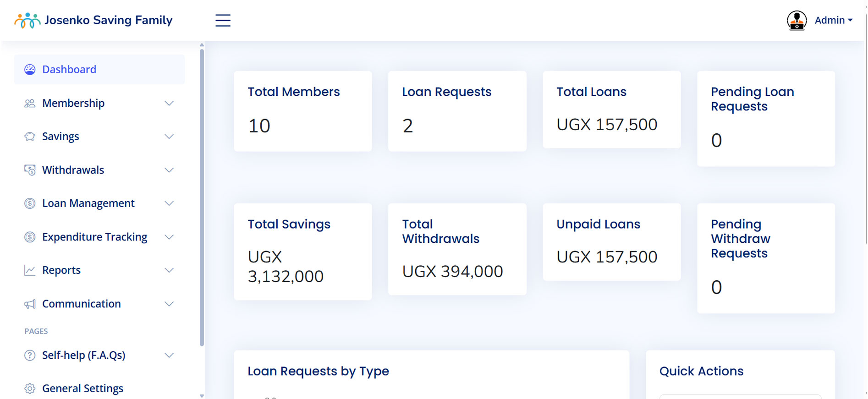This screenshot has width=868, height=399.
Task: Click the Withdrawals cash icon
Action: click(x=30, y=170)
